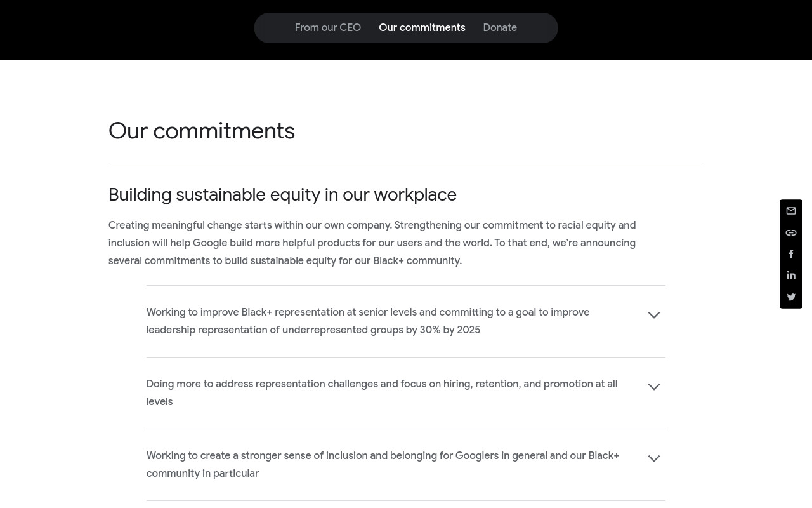Expand chevron for Black+ senior representation item
Screen dimensions: 812x508
pos(654,315)
